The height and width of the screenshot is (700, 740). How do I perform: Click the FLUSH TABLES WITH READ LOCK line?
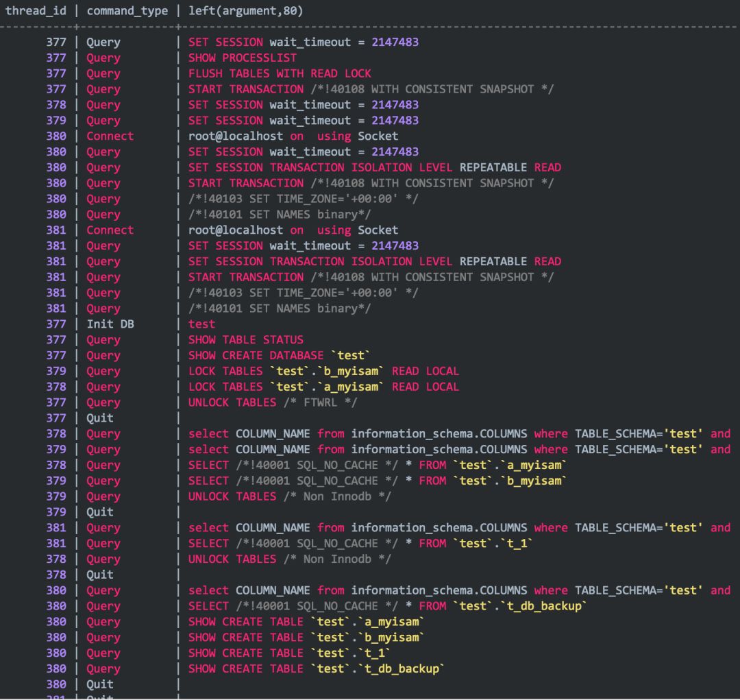[x=280, y=73]
